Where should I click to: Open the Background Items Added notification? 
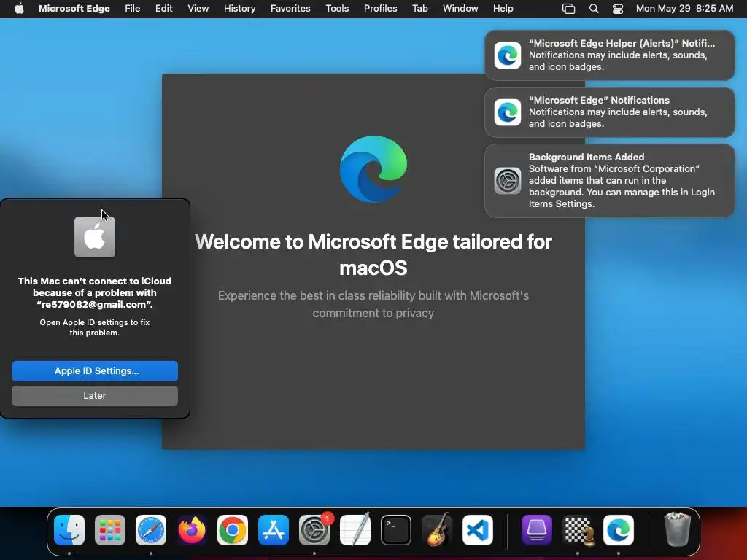point(610,181)
